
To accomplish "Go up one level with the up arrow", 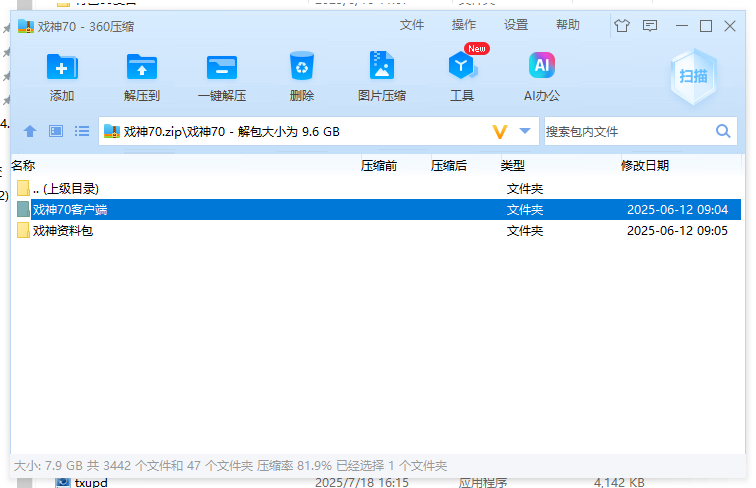I will point(30,131).
